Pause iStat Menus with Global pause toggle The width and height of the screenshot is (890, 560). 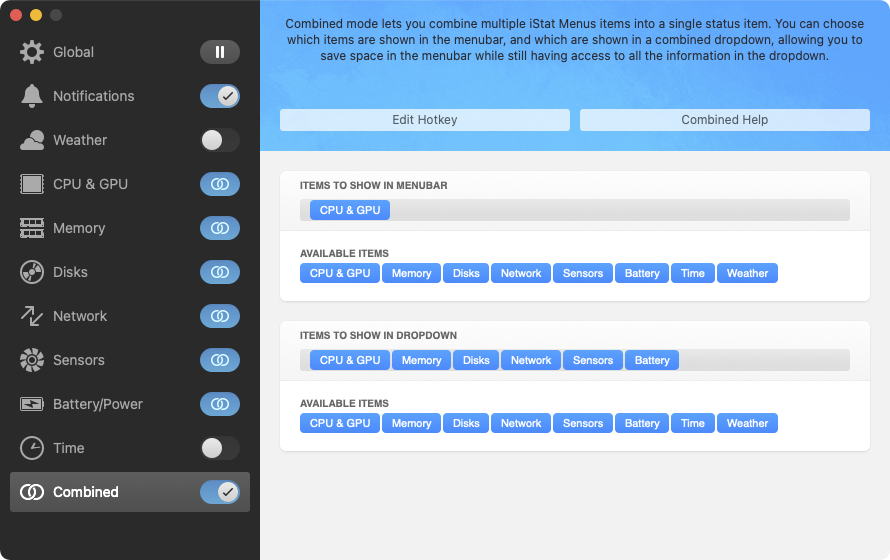click(x=220, y=52)
